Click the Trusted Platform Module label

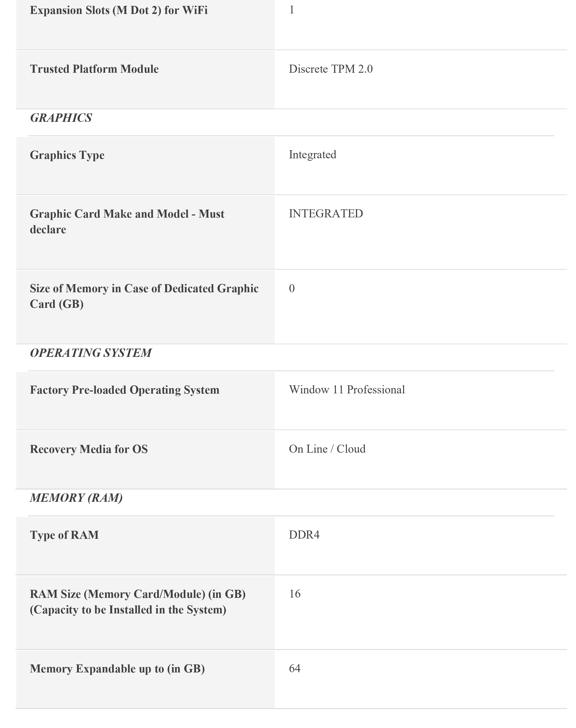[x=94, y=69]
